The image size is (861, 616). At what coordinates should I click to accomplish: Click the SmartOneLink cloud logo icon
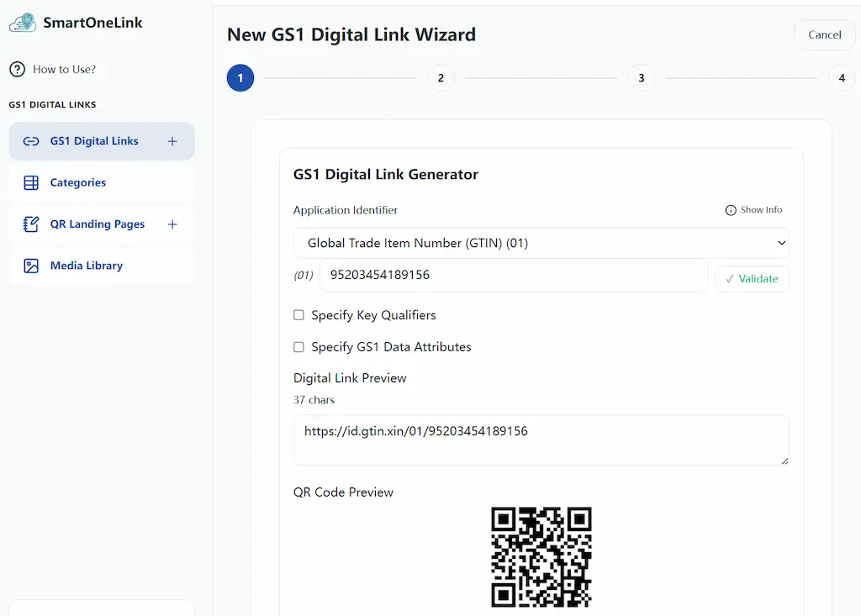click(23, 23)
